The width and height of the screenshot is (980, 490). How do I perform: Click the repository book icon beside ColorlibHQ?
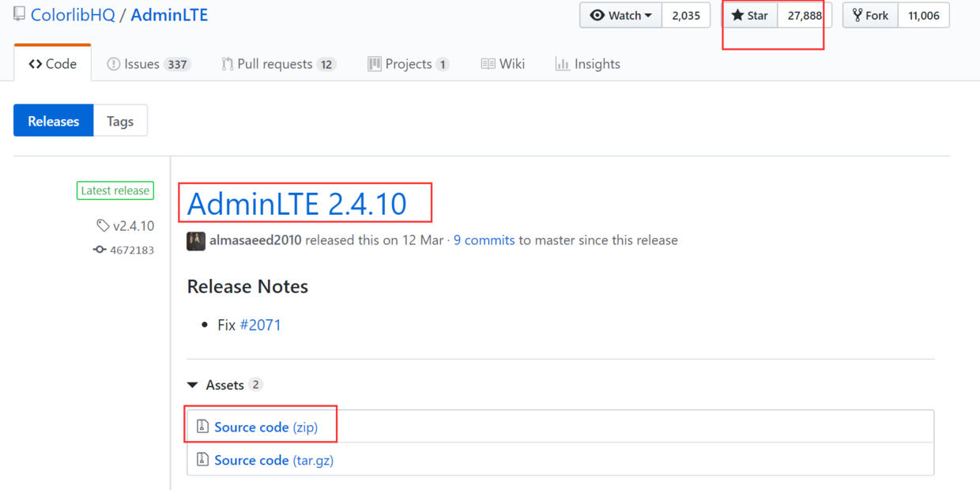click(19, 14)
